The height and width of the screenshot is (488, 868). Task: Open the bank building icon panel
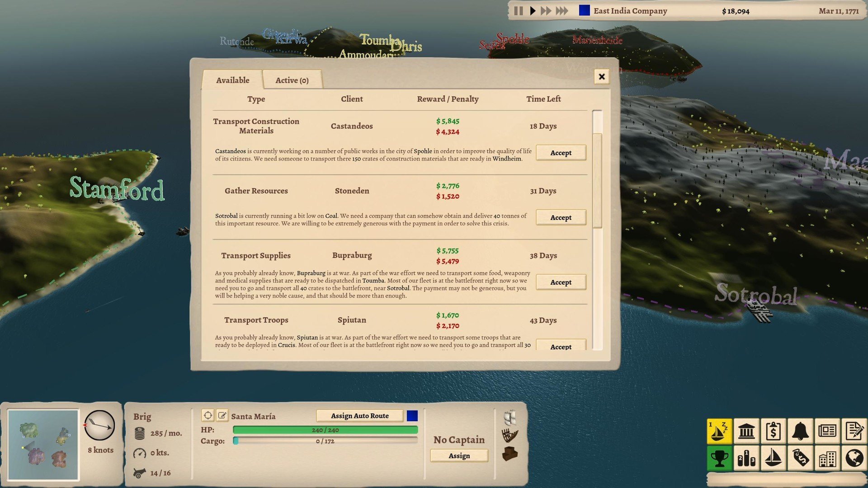(x=746, y=431)
